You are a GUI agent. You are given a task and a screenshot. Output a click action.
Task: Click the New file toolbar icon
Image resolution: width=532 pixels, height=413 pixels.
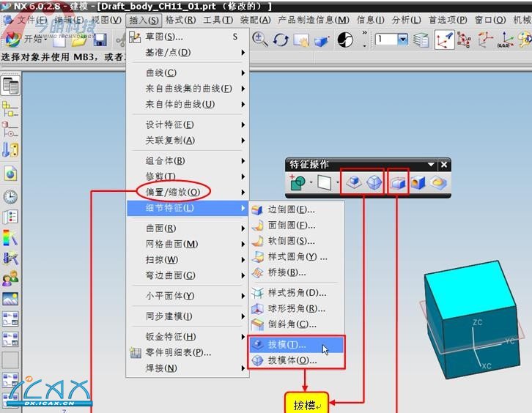[59, 40]
